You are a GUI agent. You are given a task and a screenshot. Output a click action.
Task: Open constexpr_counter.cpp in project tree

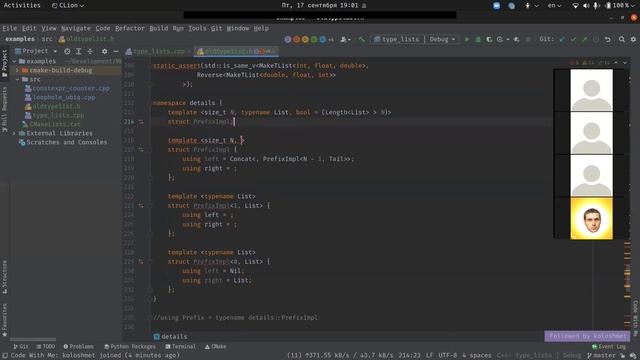click(x=71, y=88)
